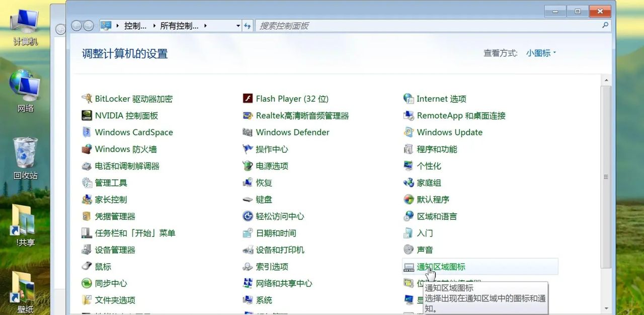This screenshot has width=644, height=315.
Task: Click the 恢复 icon
Action: click(x=248, y=183)
